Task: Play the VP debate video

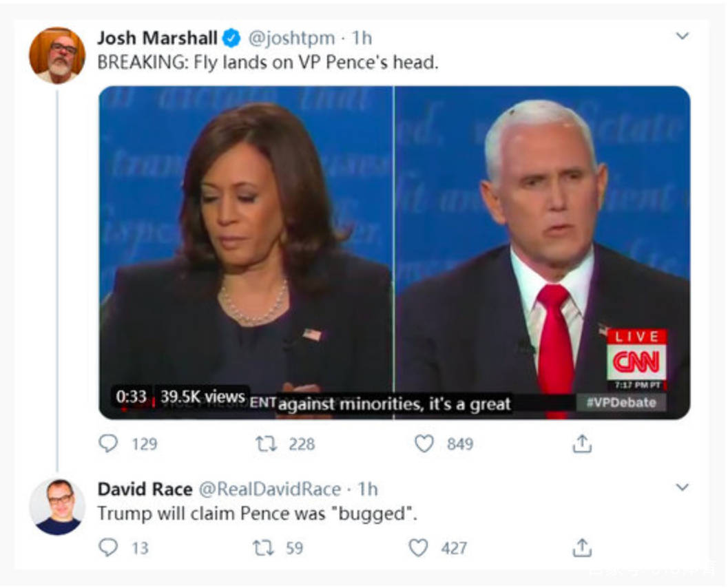Action: [x=394, y=252]
